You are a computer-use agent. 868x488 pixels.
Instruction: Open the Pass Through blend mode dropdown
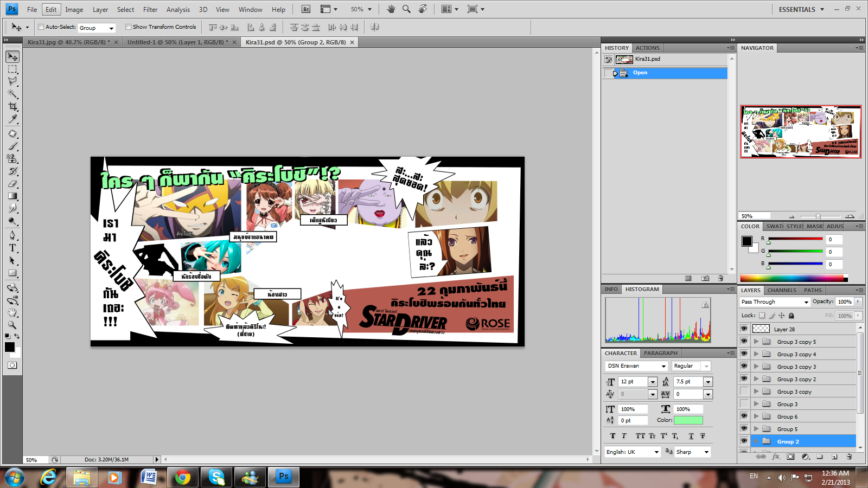[775, 302]
